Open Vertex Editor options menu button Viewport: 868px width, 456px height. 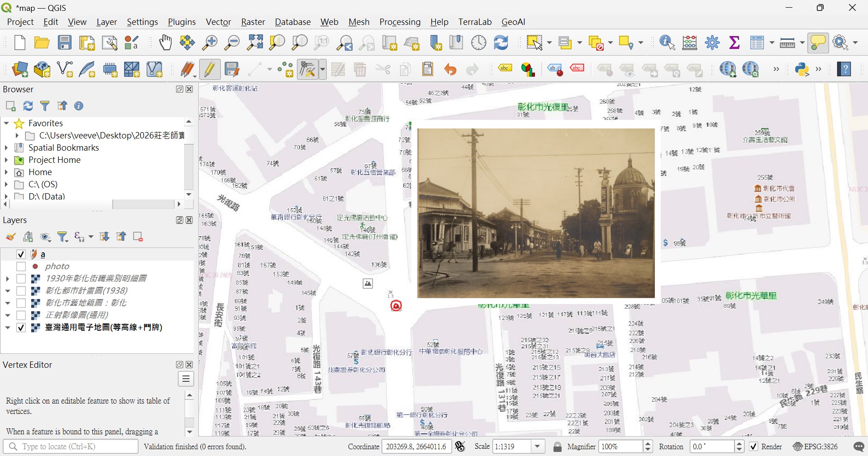186,379
